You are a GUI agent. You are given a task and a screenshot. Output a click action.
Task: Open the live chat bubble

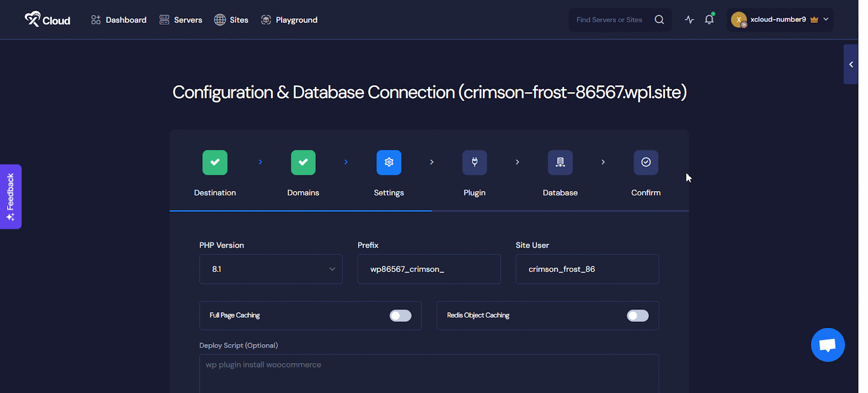coord(827,345)
